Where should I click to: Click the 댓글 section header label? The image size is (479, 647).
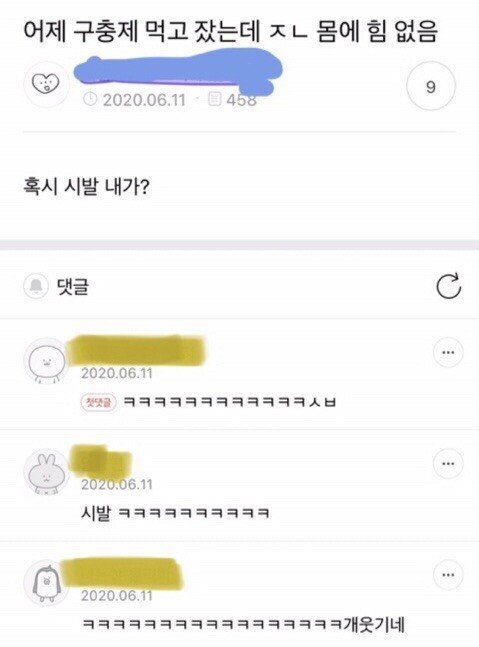click(x=73, y=286)
